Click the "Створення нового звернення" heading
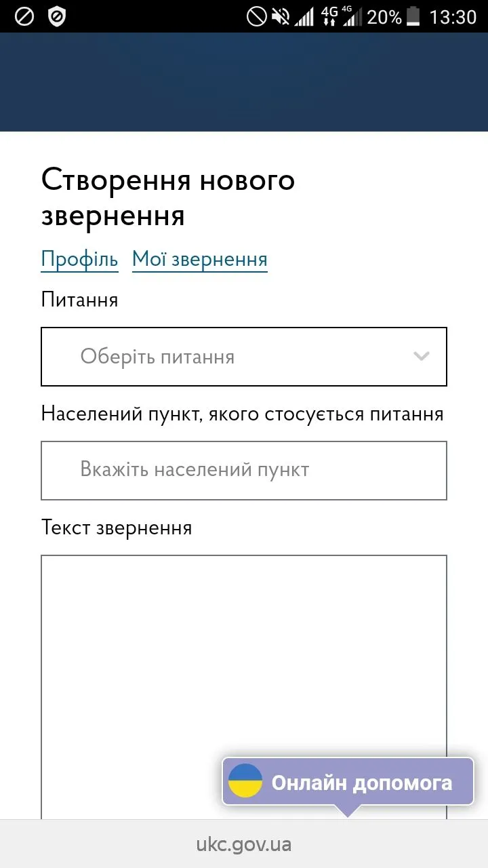This screenshot has width=488, height=868. tap(168, 198)
